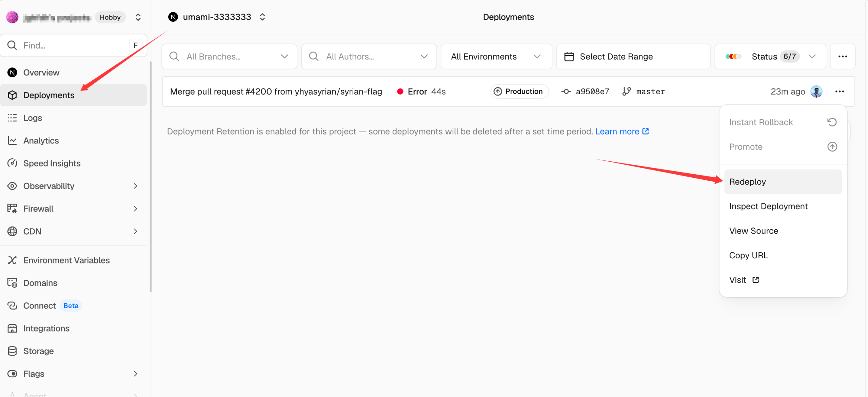Click the Storage database icon
This screenshot has height=397, width=868.
click(x=12, y=351)
